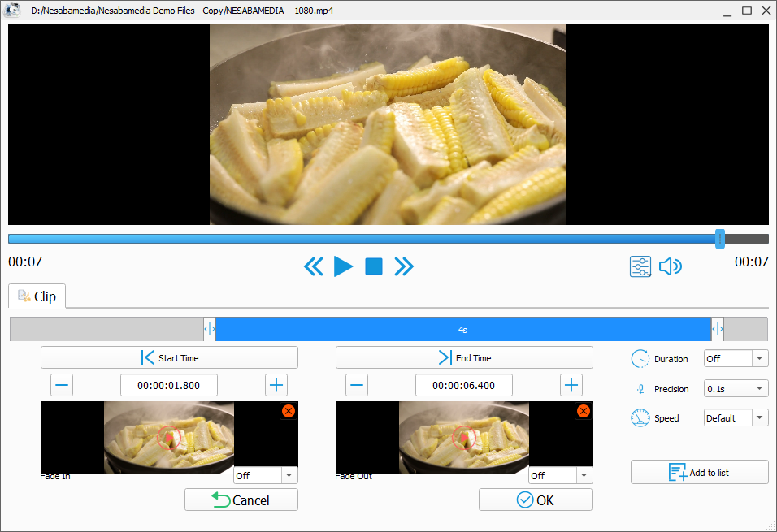The height and width of the screenshot is (532, 777).
Task: Increase start time with plus button
Action: click(276, 385)
